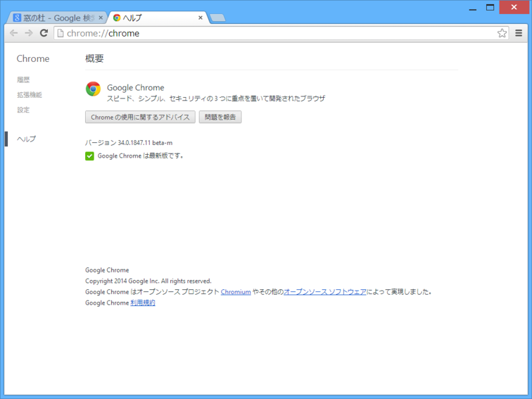Viewport: 532px width, 399px height.
Task: Click the green up-to-date checkmark icon
Action: point(90,156)
